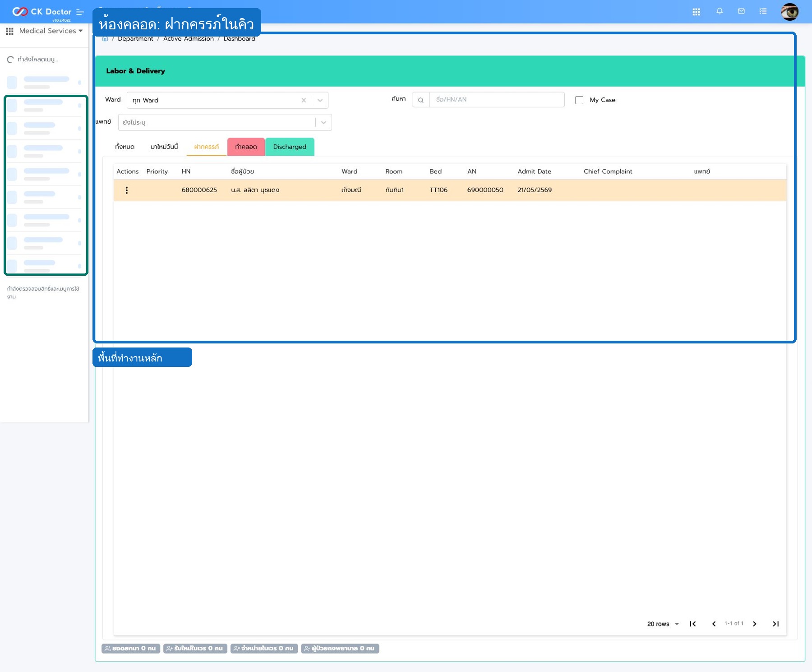Screen dimensions: 812x672
Task: Select the ฝากครรภ์ tab
Action: coord(207,147)
